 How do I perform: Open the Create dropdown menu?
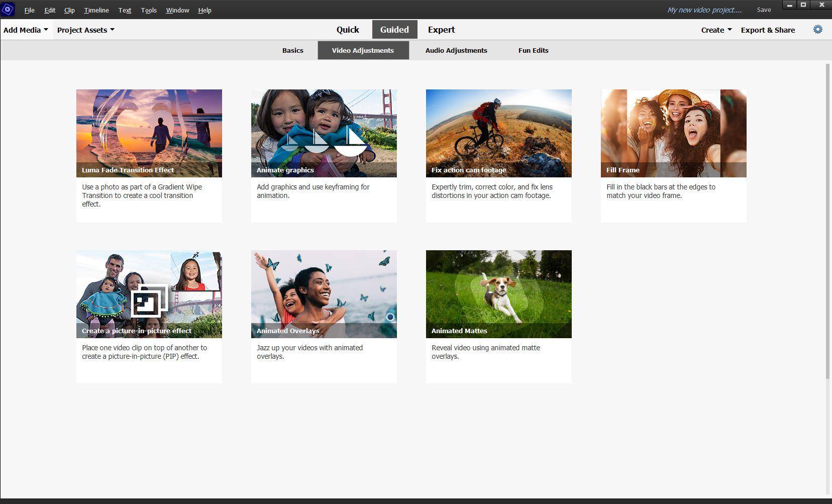716,30
